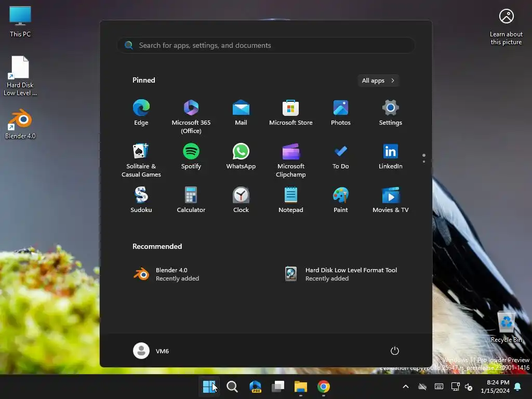
Task: Launch Spotify
Action: coord(191,156)
